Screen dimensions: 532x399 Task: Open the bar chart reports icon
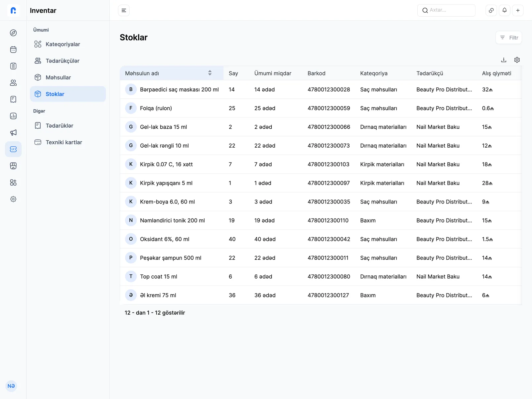13,116
